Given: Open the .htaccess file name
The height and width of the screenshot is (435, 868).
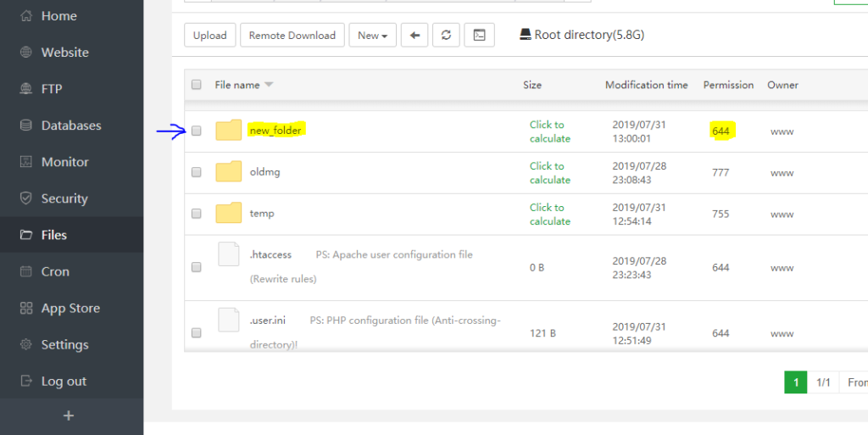Looking at the screenshot, I should coord(270,254).
